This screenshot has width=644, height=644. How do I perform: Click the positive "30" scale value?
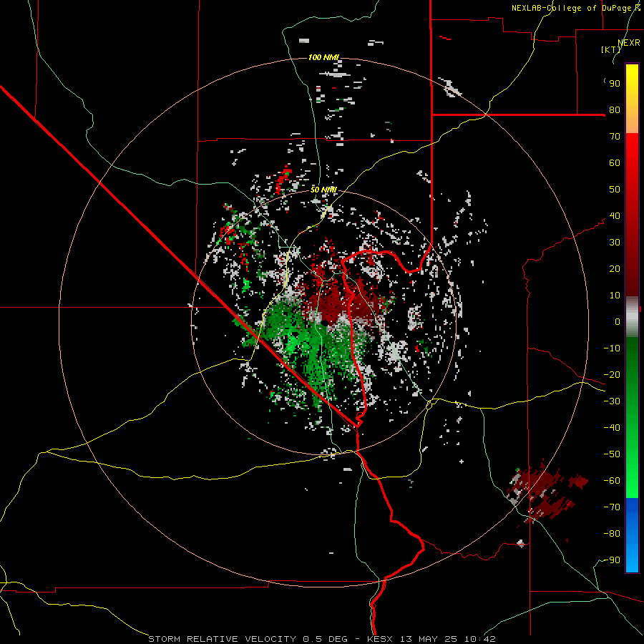point(615,243)
